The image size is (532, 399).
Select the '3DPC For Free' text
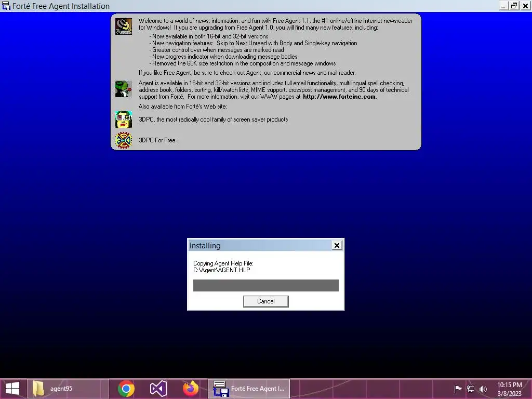(x=157, y=140)
